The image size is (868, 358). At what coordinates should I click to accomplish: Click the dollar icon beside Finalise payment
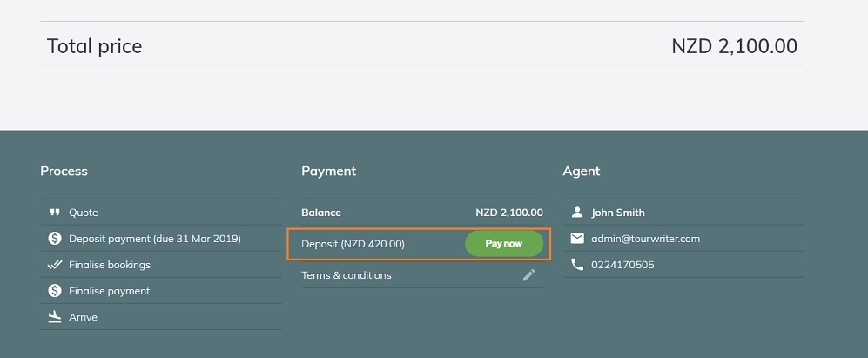pyautogui.click(x=54, y=290)
